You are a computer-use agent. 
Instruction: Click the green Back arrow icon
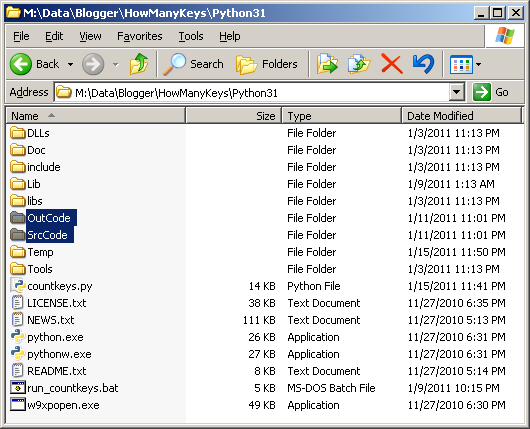[21, 64]
